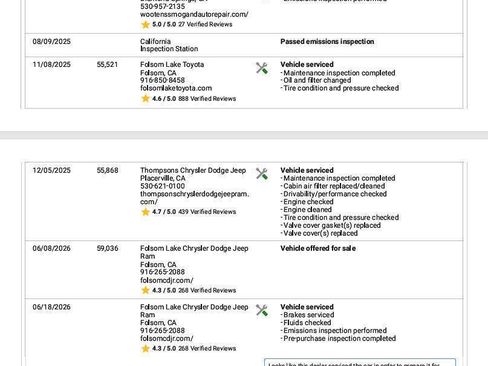This screenshot has width=488, height=366.
Task: Select the Thompsons Chrysler Dodge Jeep dealer name
Action: tap(193, 170)
